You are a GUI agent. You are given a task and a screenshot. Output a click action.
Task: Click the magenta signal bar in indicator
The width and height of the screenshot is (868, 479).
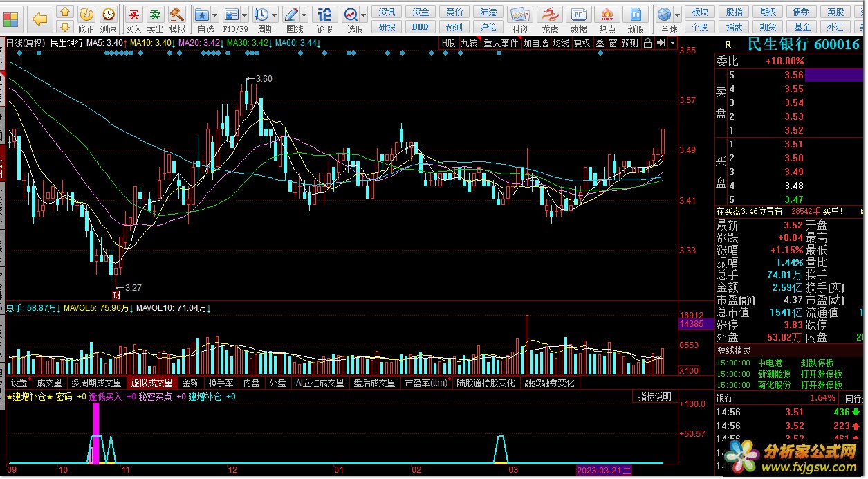pyautogui.click(x=96, y=433)
